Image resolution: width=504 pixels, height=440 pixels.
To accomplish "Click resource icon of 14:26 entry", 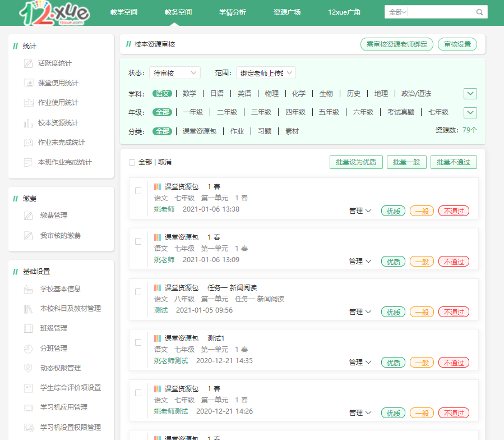I will [x=158, y=389].
